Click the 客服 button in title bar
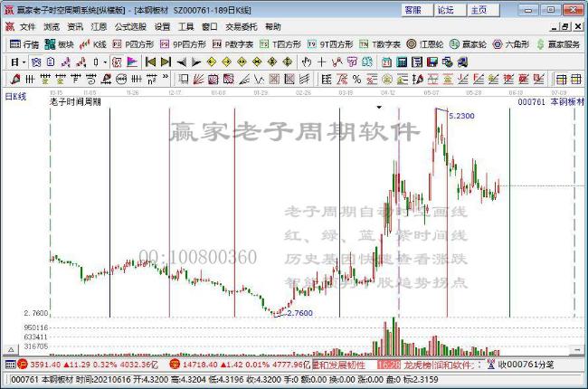Viewport: 588px width, 389px height. [417, 10]
